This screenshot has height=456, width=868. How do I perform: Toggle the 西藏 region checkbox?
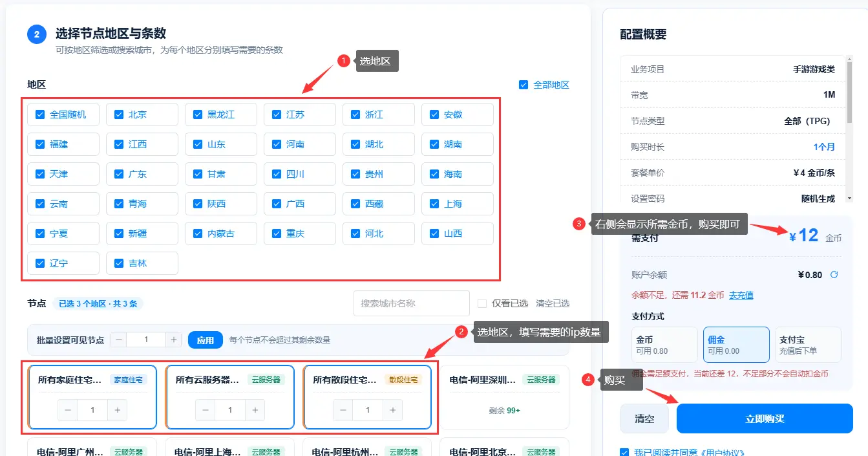coord(355,204)
